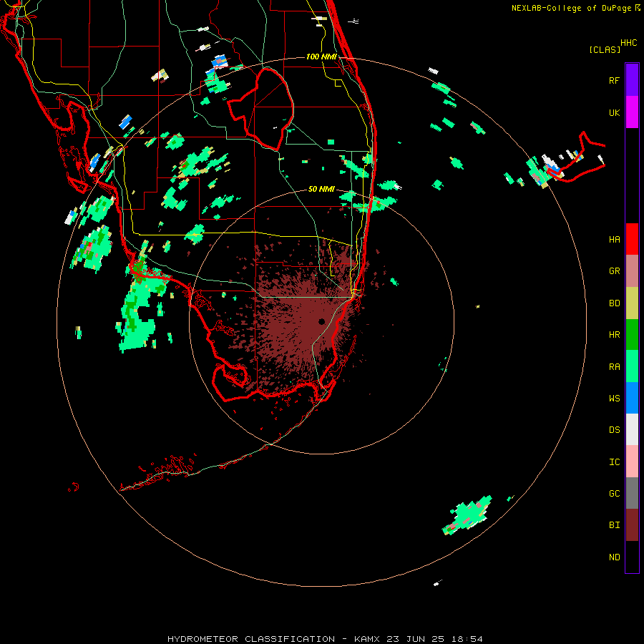The width and height of the screenshot is (644, 644).
Task: Click the RF legend label
Action: click(x=614, y=80)
